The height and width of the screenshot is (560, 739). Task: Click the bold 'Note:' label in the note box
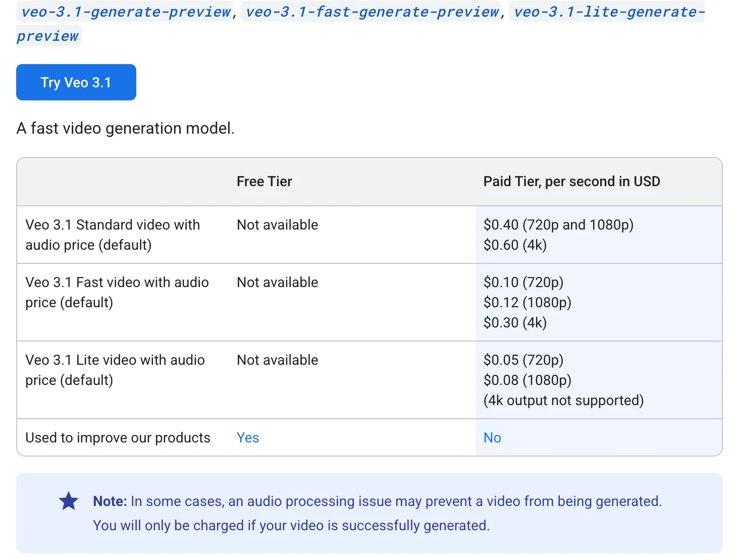click(x=110, y=501)
